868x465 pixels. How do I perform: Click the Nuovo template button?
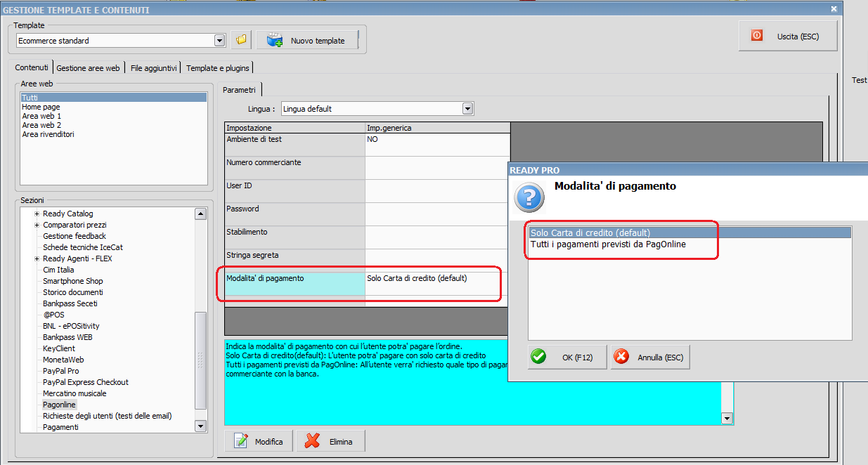coord(307,41)
